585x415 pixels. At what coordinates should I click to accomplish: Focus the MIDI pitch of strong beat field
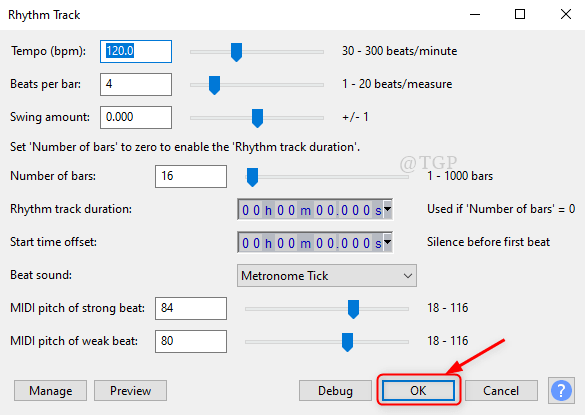pyautogui.click(x=191, y=308)
